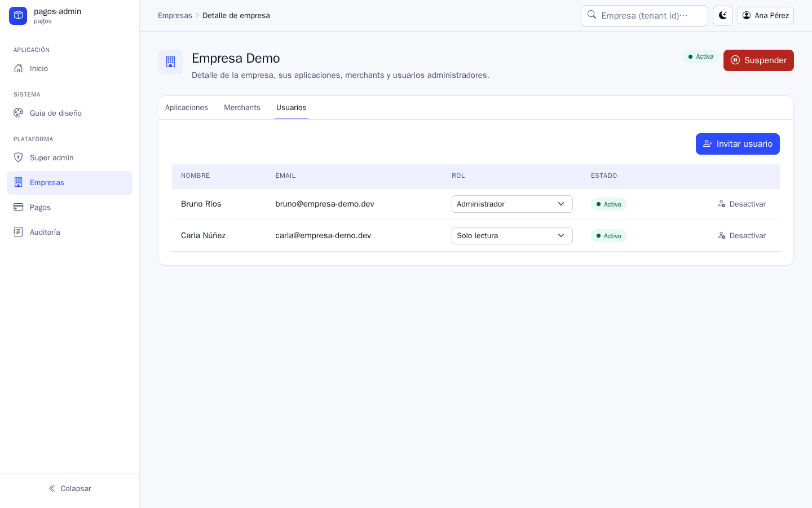
Task: Open the Solo lectura role dropdown
Action: (x=512, y=235)
